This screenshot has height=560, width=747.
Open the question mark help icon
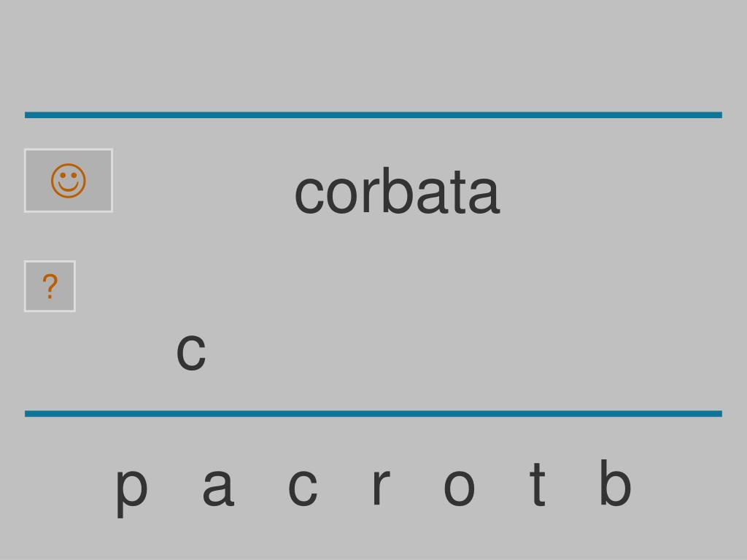pos(50,286)
